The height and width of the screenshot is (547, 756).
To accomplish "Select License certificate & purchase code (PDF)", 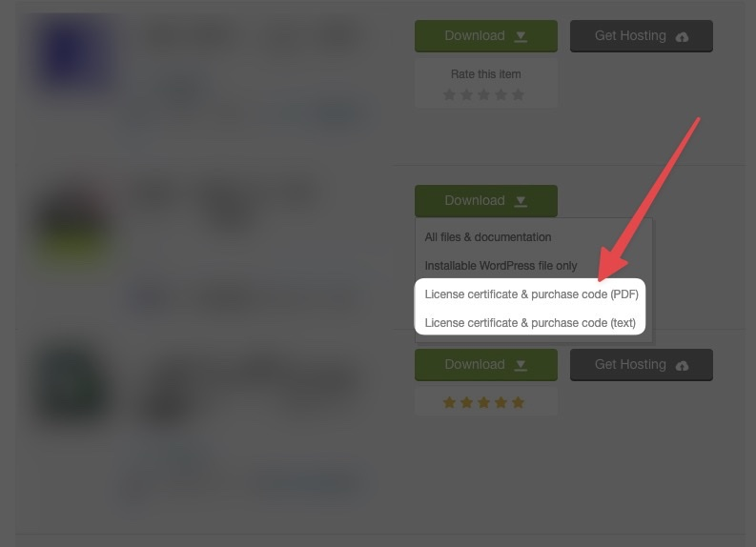I will point(531,294).
